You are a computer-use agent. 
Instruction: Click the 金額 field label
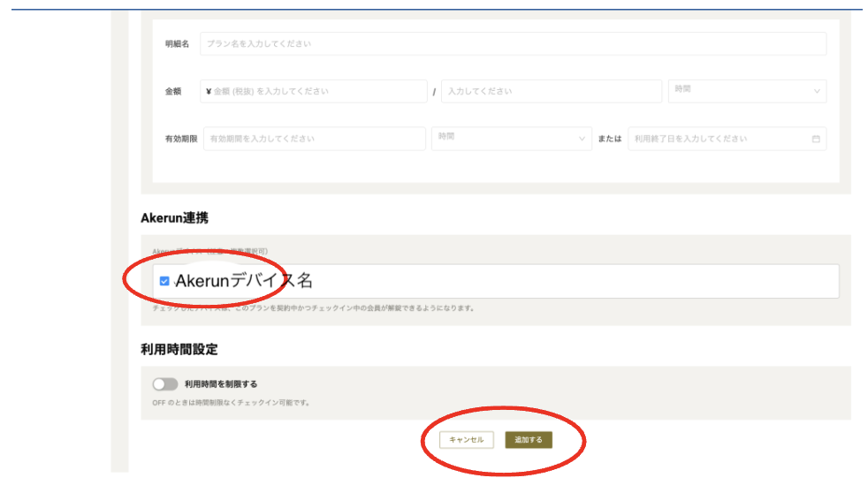(x=173, y=91)
